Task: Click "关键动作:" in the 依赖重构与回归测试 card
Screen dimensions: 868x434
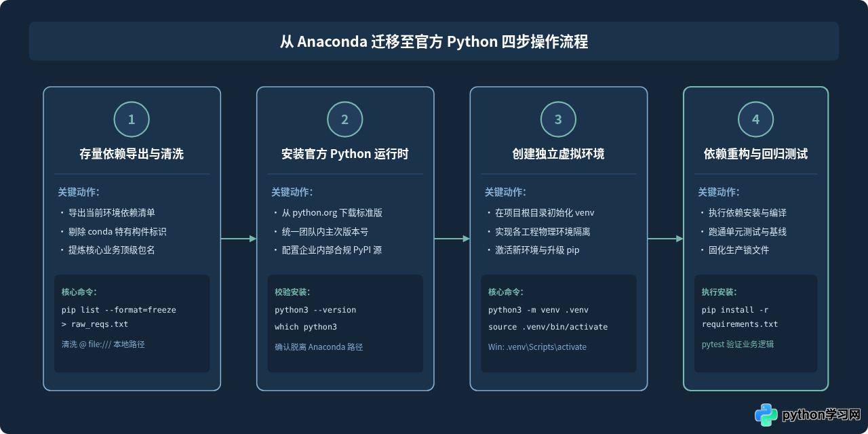Action: pos(719,193)
